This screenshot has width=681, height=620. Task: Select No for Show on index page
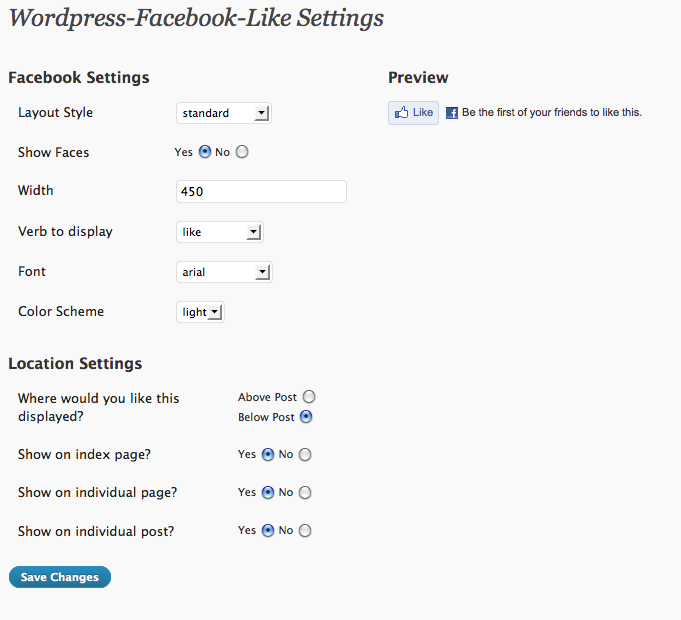pos(305,455)
